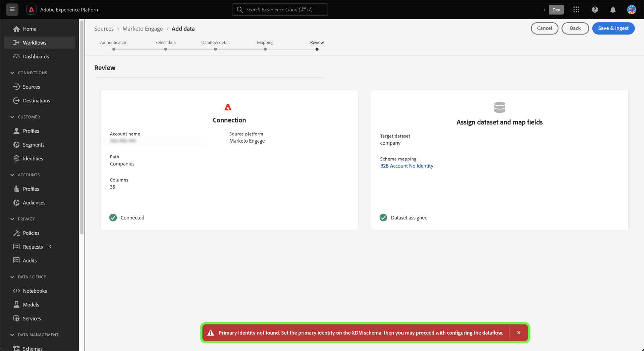644x351 pixels.
Task: Click the Schemas icon in sidebar
Action: click(16, 348)
